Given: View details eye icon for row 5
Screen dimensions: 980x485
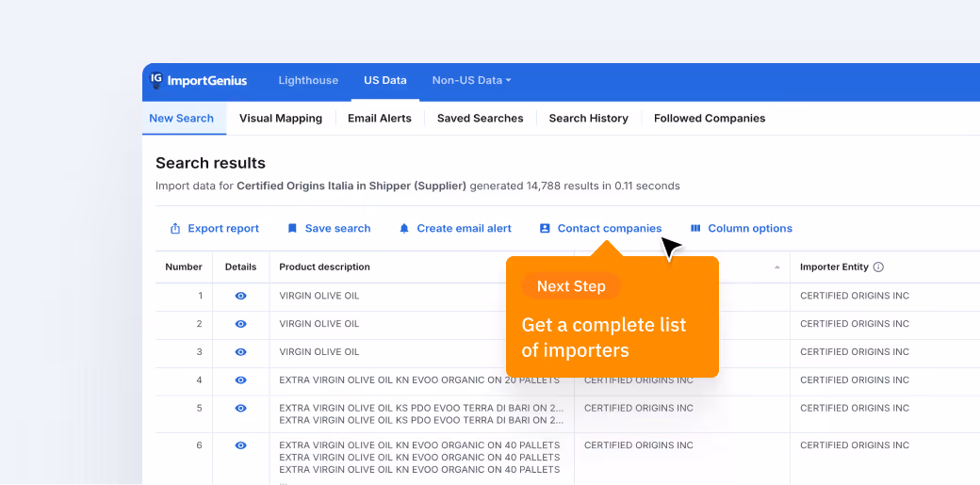Looking at the screenshot, I should coord(240,409).
